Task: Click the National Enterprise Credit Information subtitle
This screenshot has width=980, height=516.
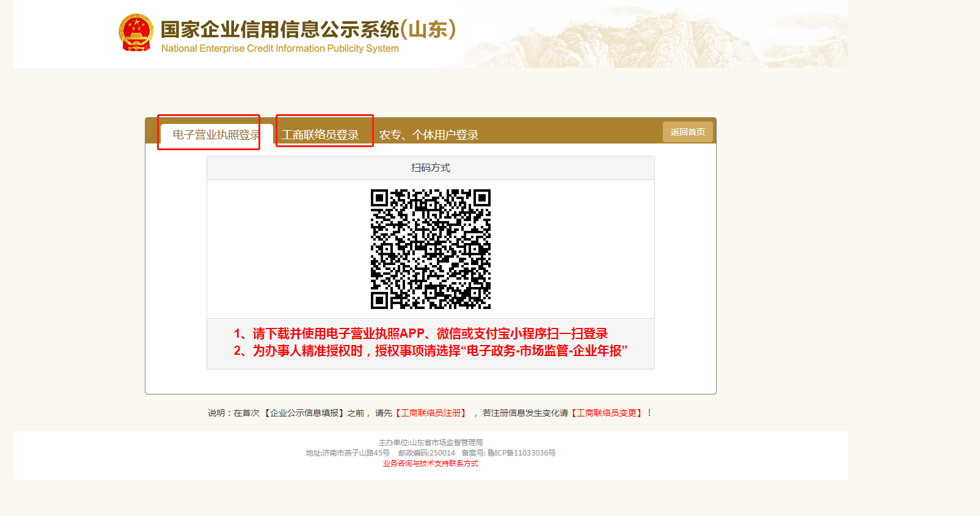Action: pos(280,48)
